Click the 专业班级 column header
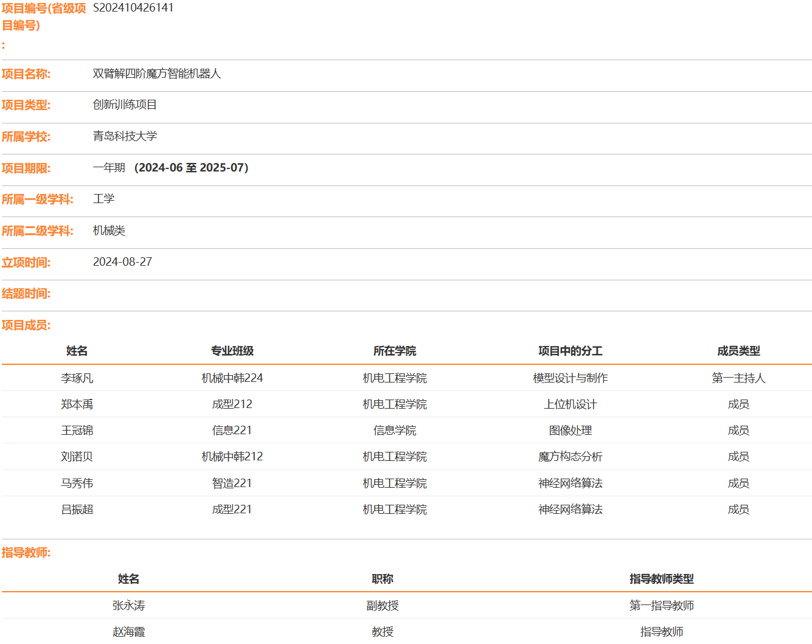The width and height of the screenshot is (812, 644). coord(232,351)
